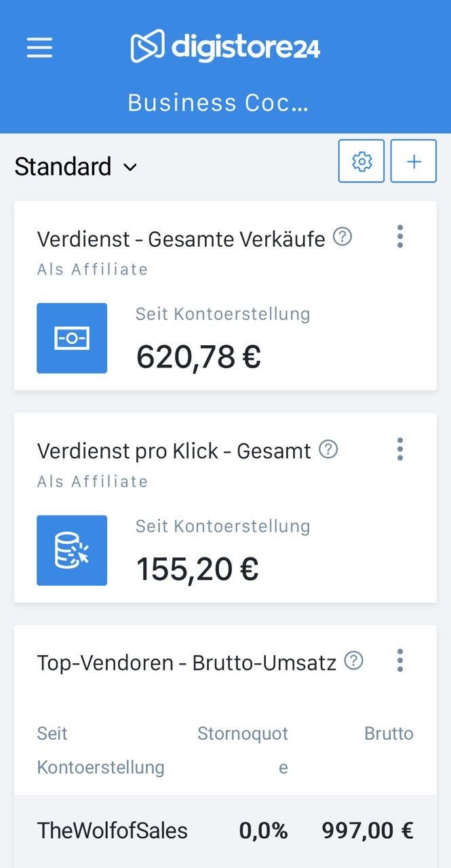Open options menu for Verdienst pro Klick card
This screenshot has height=868, width=451.
tap(400, 449)
